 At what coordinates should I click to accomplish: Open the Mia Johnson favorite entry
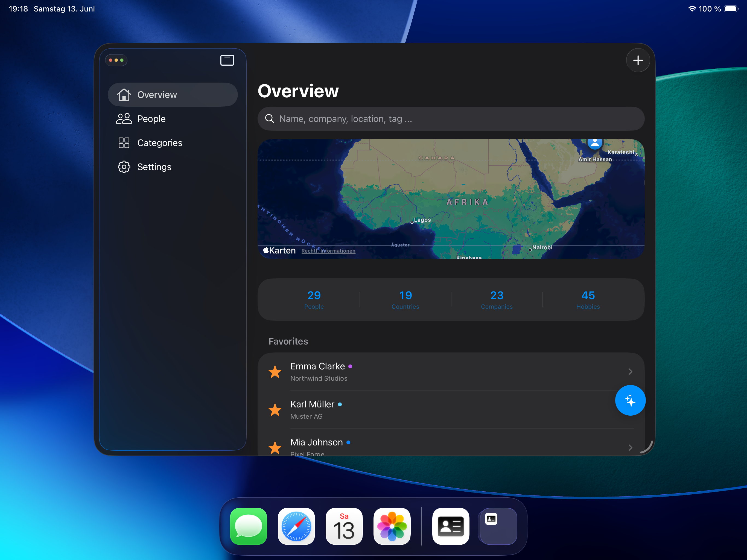point(451,442)
